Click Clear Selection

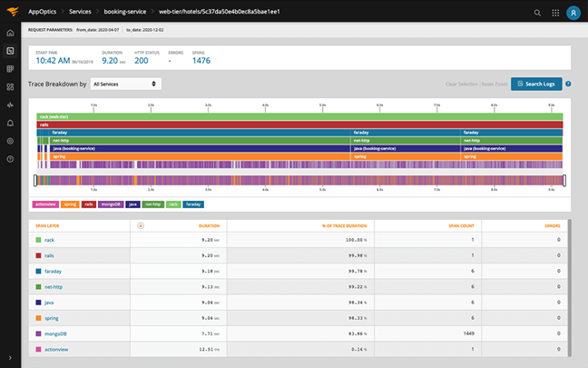click(x=461, y=85)
